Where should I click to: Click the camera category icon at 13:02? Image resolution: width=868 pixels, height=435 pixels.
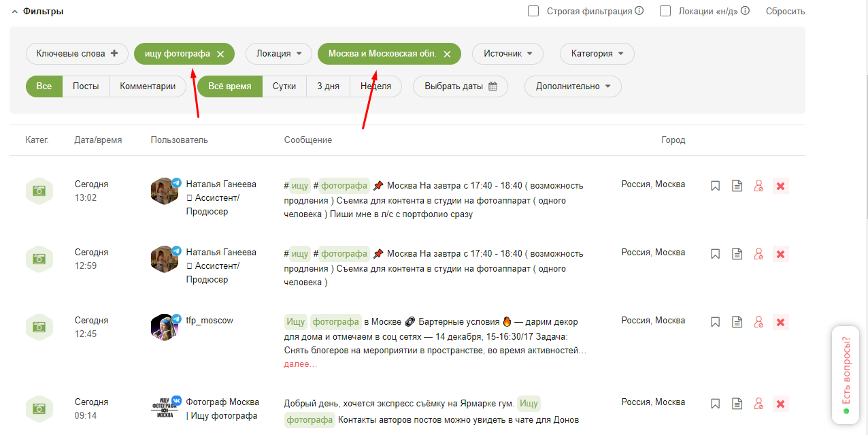click(39, 191)
